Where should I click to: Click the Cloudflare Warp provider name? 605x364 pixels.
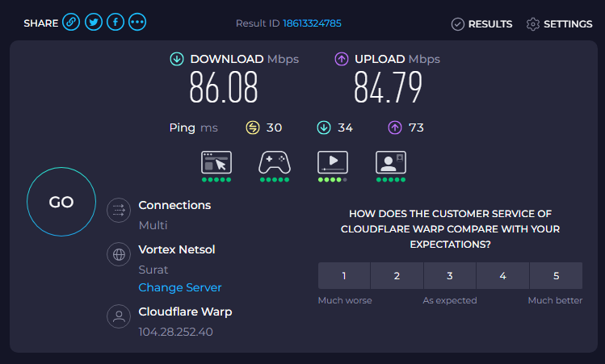point(185,312)
